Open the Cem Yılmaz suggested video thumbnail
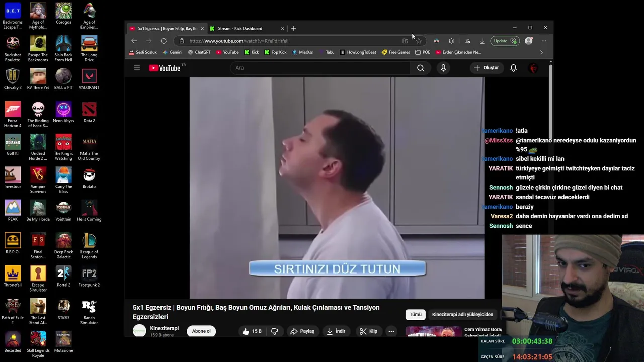The image size is (644, 362). 433,332
